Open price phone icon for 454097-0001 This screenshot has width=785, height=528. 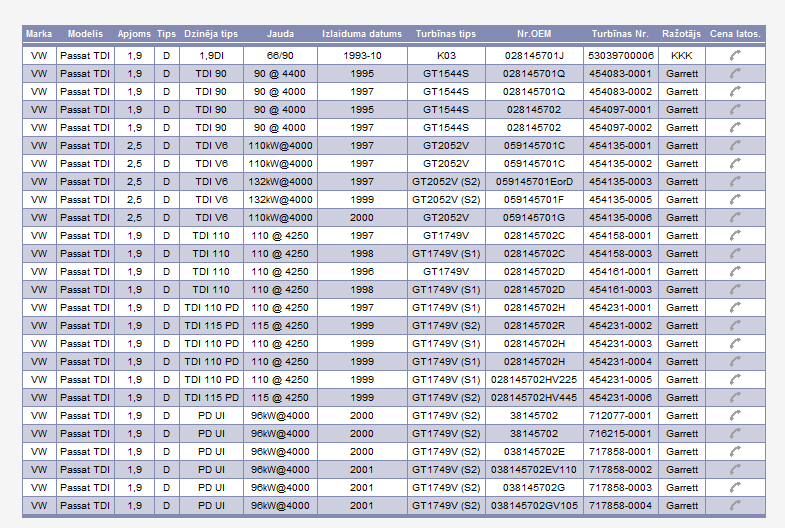tap(735, 110)
